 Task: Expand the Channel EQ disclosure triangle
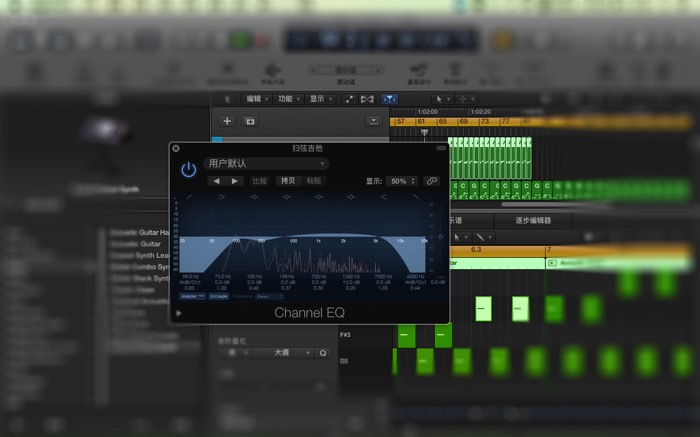[x=179, y=313]
